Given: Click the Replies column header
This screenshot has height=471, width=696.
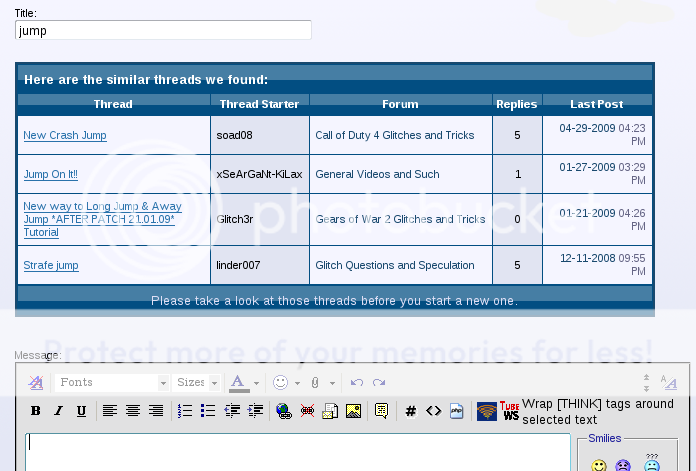Looking at the screenshot, I should [517, 104].
